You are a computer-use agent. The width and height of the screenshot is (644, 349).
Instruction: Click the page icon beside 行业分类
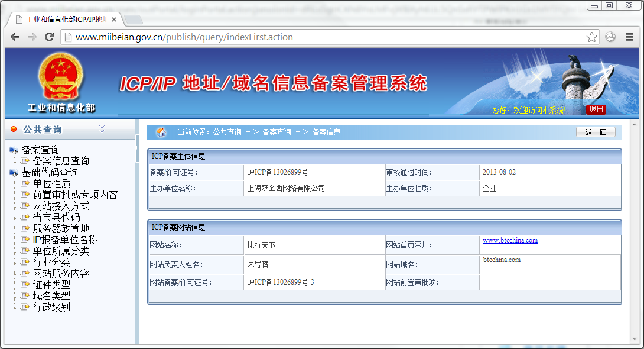pos(25,262)
